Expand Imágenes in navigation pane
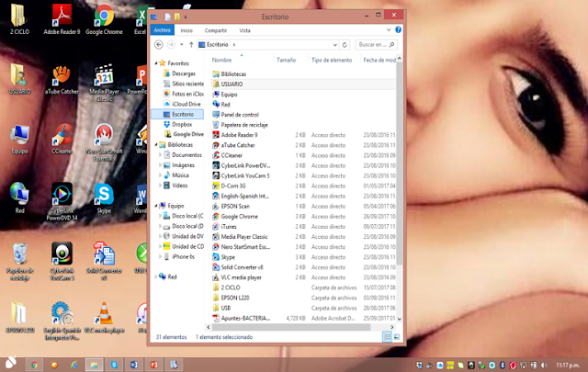Screen dimensions: 588x372 [x=160, y=165]
